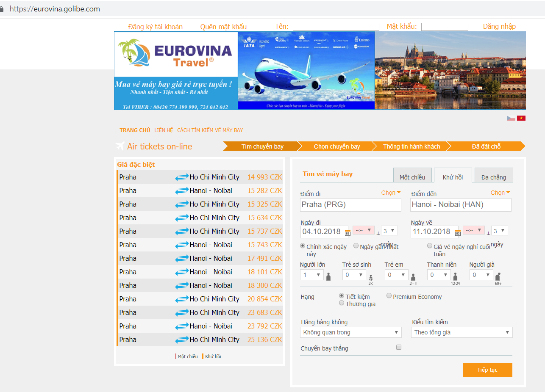Open departure ±3 days dropdown
545x392 pixels.
[389, 231]
